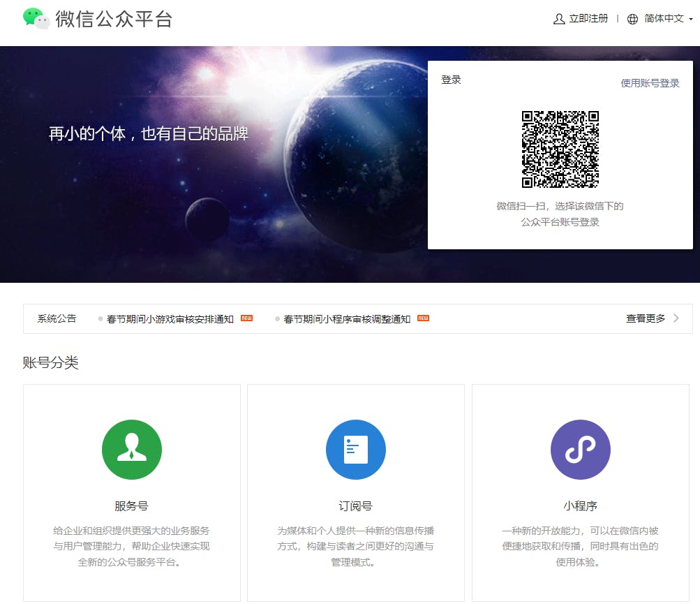Open the 简体中文 dropdown arrow
The height and width of the screenshot is (604, 700).
691,20
